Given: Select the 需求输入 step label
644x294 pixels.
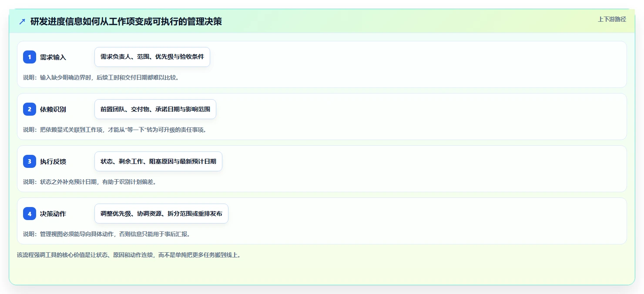Looking at the screenshot, I should [53, 57].
